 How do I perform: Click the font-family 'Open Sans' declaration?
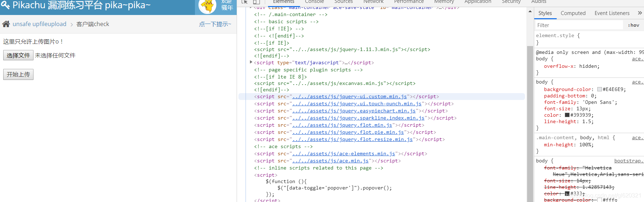pyautogui.click(x=581, y=102)
